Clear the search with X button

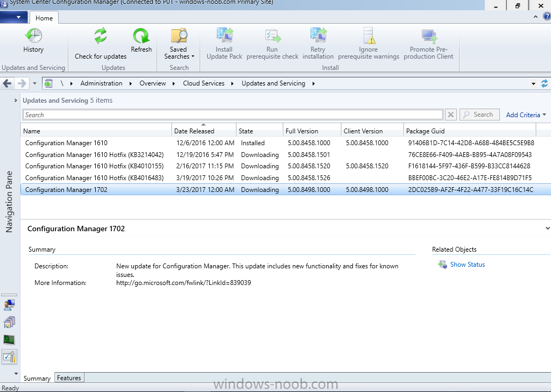451,115
